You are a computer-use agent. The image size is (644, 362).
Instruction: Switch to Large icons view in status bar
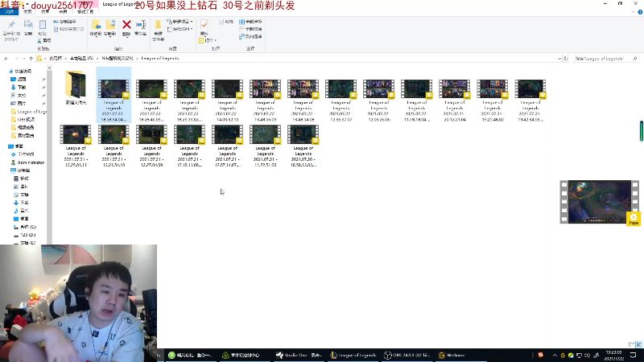(638, 344)
